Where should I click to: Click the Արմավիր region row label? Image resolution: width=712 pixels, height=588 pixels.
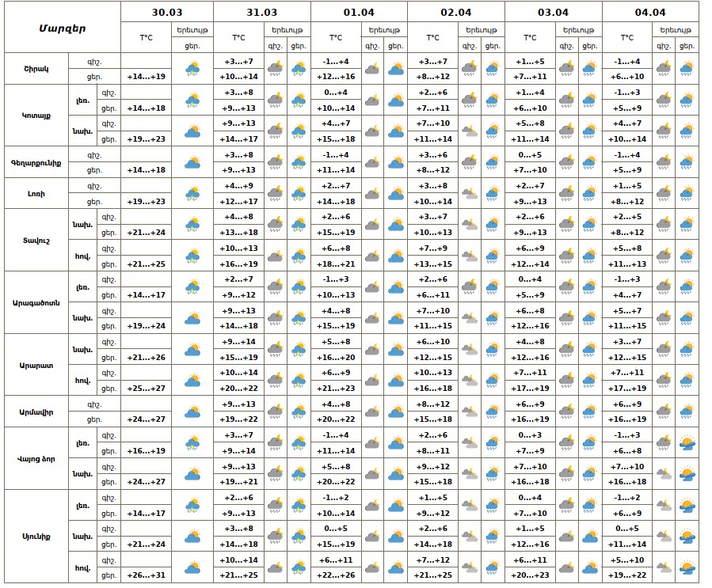tap(36, 412)
